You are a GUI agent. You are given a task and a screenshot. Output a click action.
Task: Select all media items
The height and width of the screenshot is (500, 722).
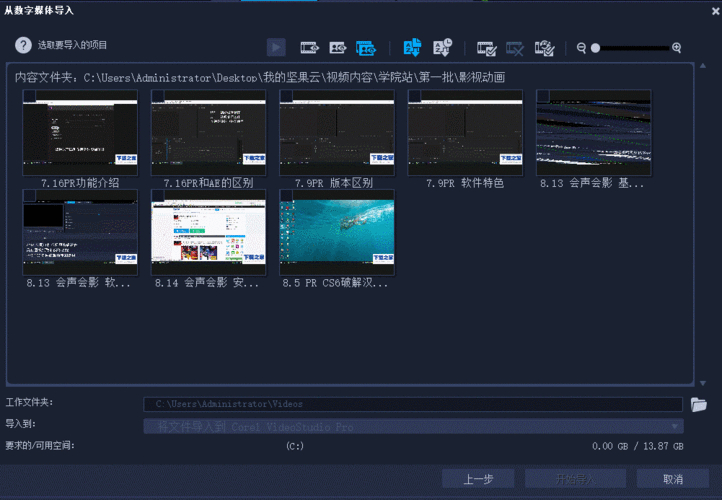point(486,48)
